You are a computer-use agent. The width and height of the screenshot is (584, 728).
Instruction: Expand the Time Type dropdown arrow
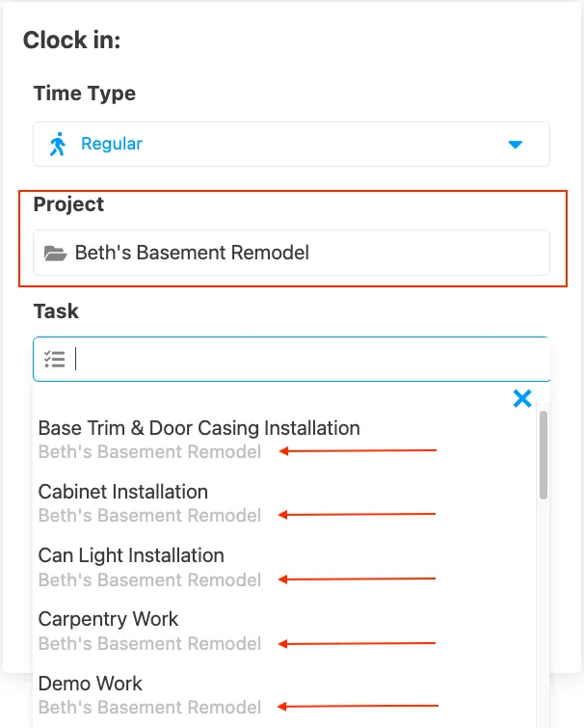coord(516,145)
